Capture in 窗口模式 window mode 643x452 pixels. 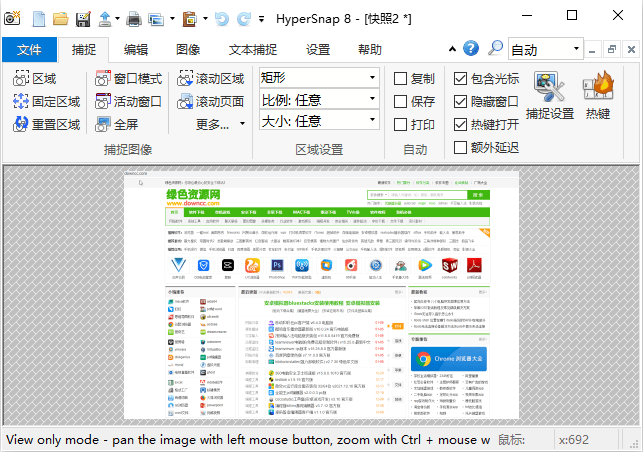[128, 78]
